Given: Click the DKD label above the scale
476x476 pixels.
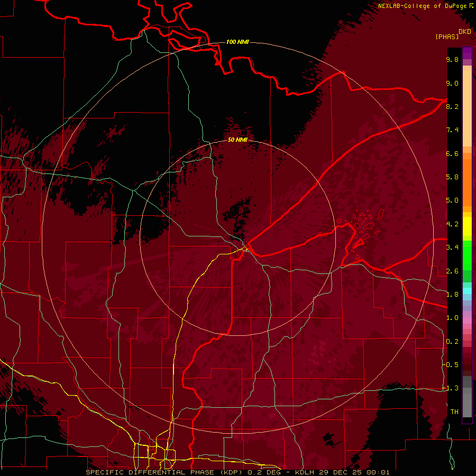Looking at the screenshot, I should (465, 32).
